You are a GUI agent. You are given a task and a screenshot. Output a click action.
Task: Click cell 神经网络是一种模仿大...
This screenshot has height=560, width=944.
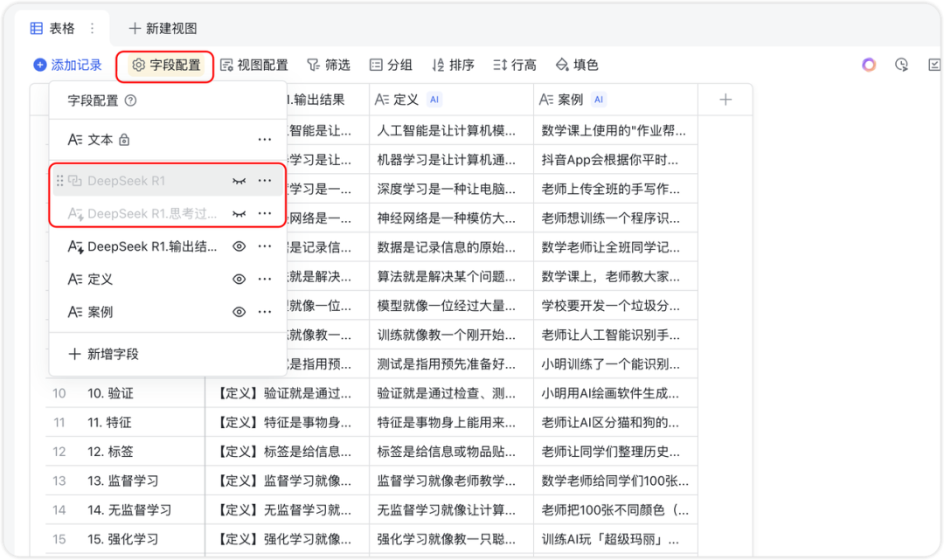click(x=451, y=218)
